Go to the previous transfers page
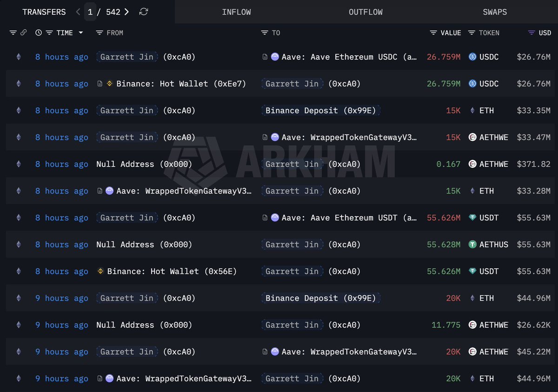The height and width of the screenshot is (392, 558). (x=78, y=12)
